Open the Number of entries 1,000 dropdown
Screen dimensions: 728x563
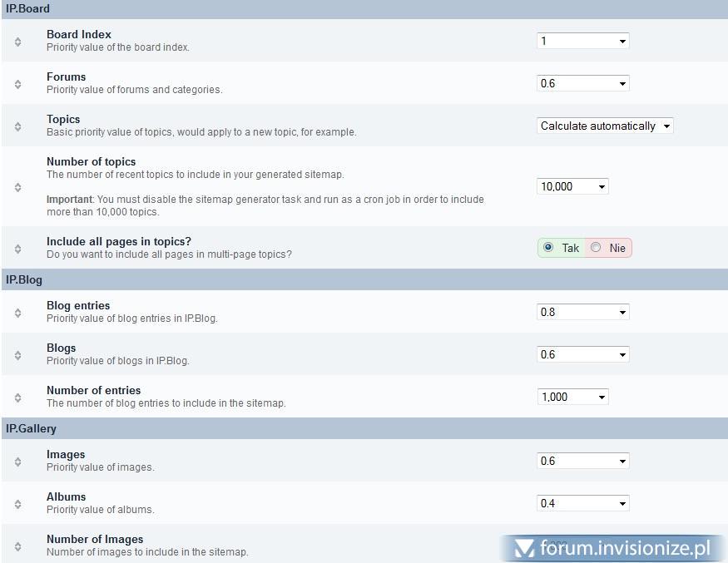click(x=572, y=398)
